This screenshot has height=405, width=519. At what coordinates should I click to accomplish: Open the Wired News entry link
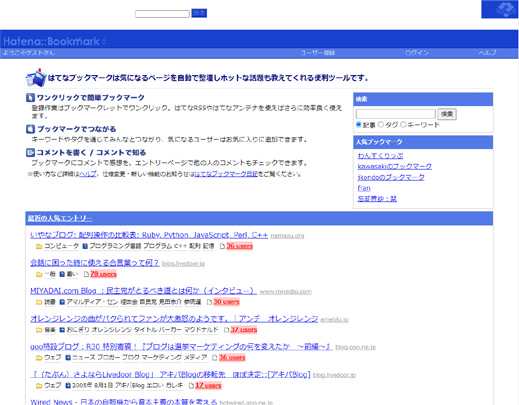point(124,402)
